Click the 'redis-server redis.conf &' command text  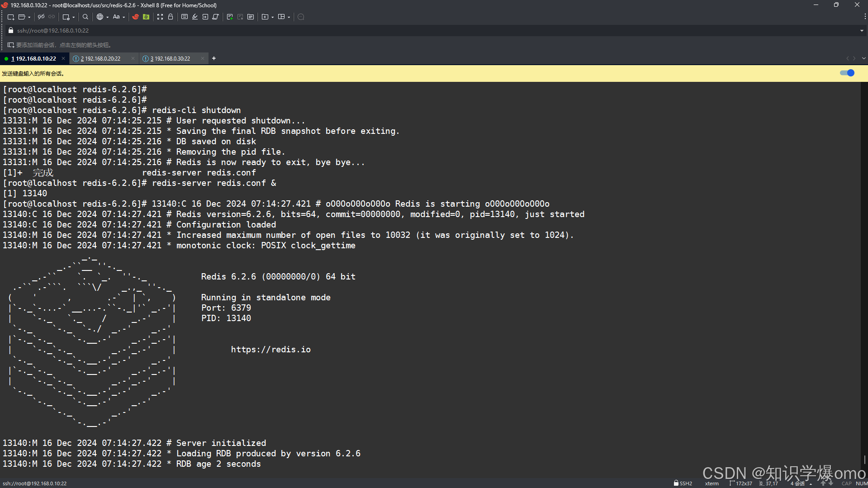(x=214, y=183)
